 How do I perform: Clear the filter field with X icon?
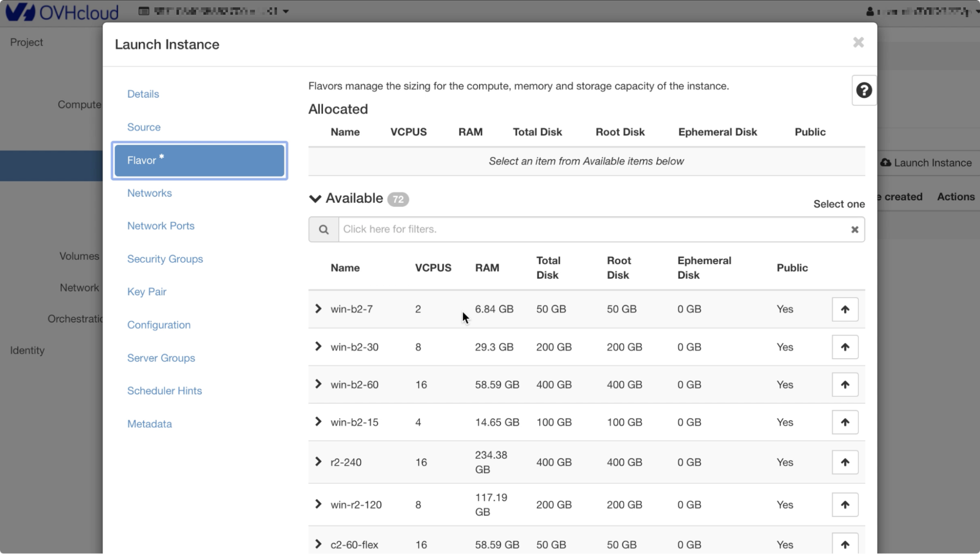[x=854, y=229]
